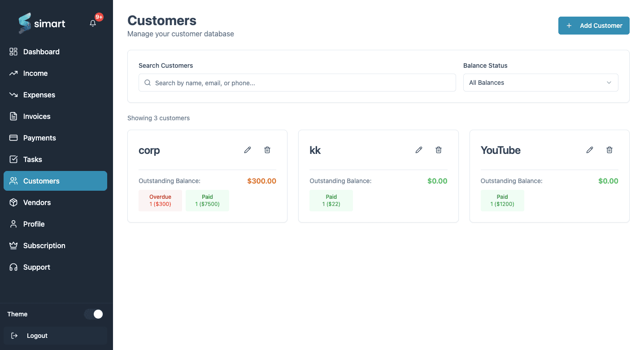Go to the Tasks page
644x350 pixels.
pyautogui.click(x=32, y=159)
